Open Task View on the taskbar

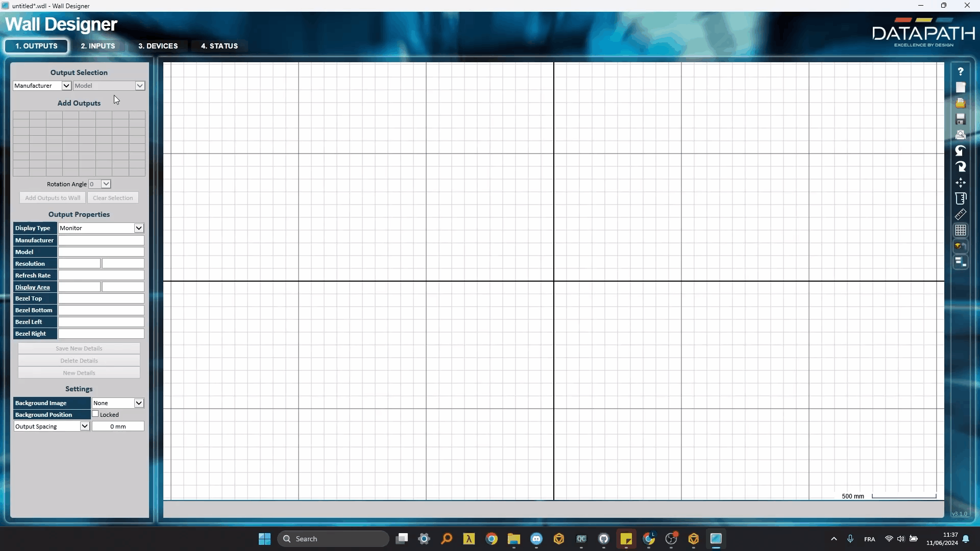click(x=402, y=539)
